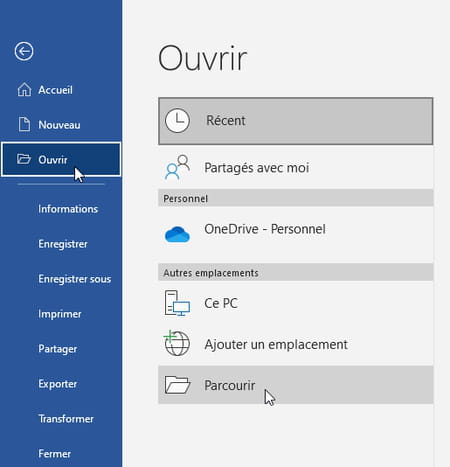Open the Exporter option
The image size is (450, 467).
point(58,384)
